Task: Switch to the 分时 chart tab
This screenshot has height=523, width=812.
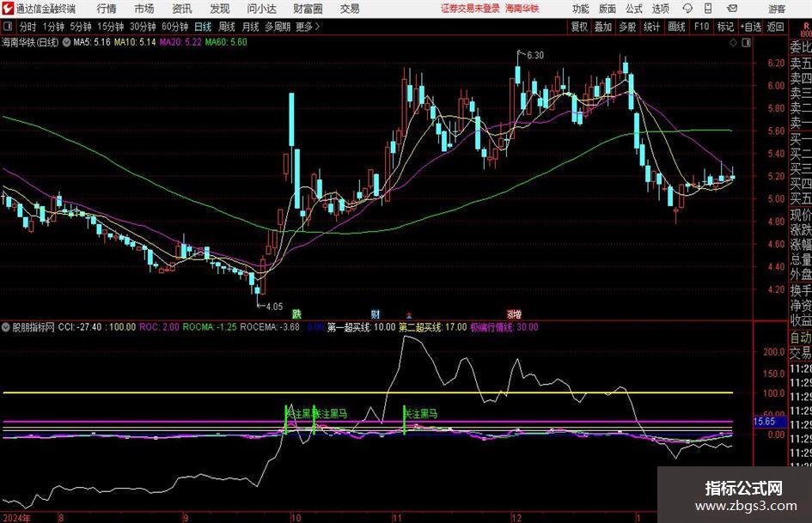Action: pos(27,27)
